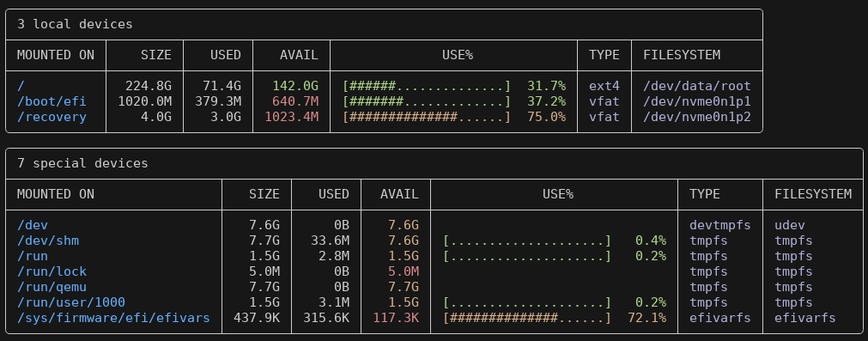Click the /run/user/1000 mount path
Screen dimensions: 868x341
click(71, 303)
